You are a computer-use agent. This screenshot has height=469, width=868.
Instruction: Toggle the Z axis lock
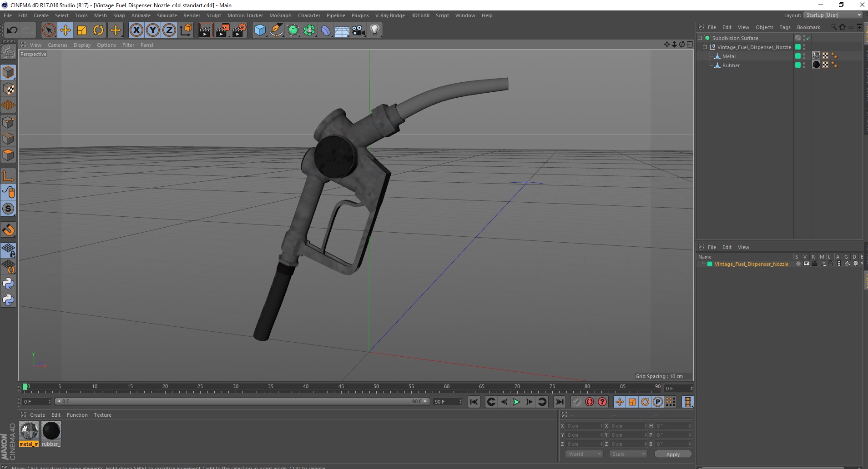(x=169, y=30)
